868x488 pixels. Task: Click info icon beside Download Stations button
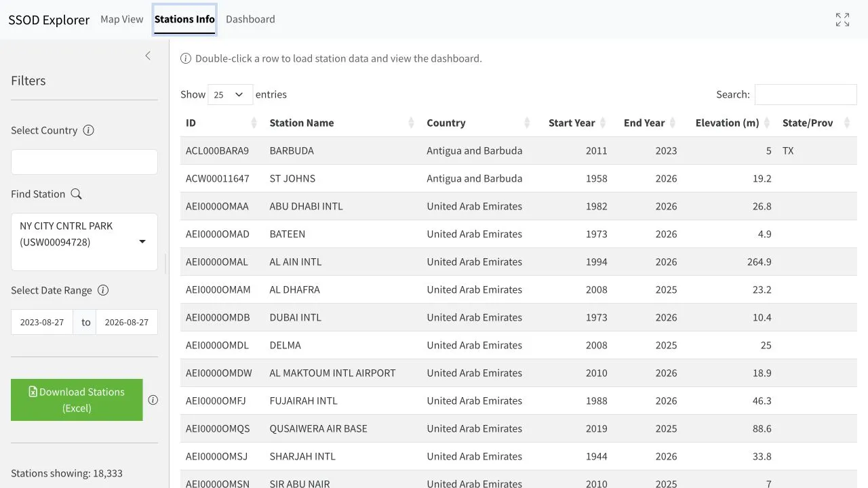pos(153,400)
